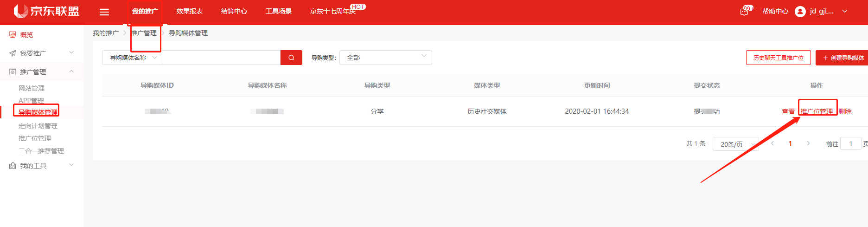Click the 历史聊天工具推广位 button

(x=779, y=58)
